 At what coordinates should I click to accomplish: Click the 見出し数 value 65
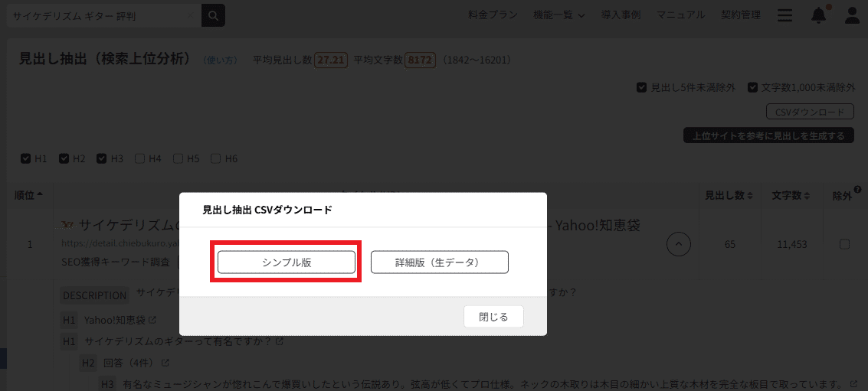(x=729, y=244)
